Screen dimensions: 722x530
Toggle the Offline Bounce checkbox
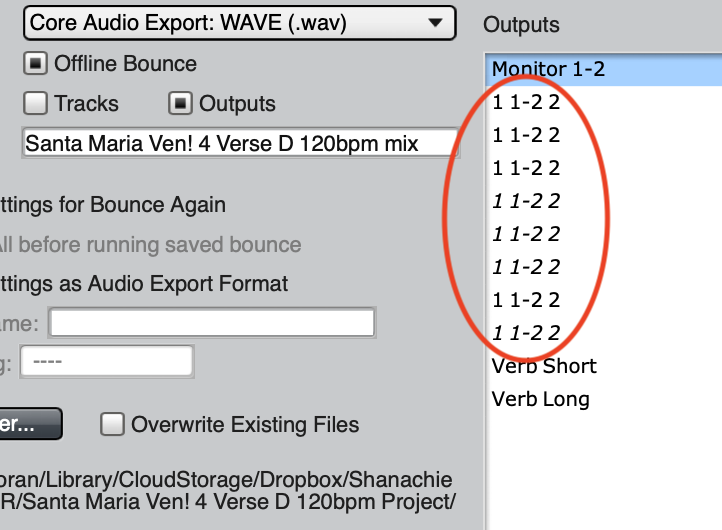[x=36, y=64]
